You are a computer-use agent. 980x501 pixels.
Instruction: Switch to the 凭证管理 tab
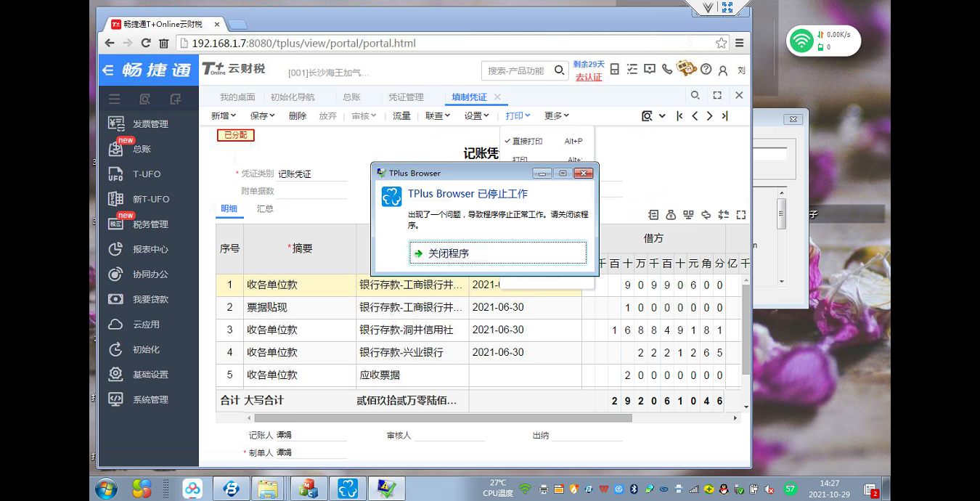pyautogui.click(x=406, y=97)
